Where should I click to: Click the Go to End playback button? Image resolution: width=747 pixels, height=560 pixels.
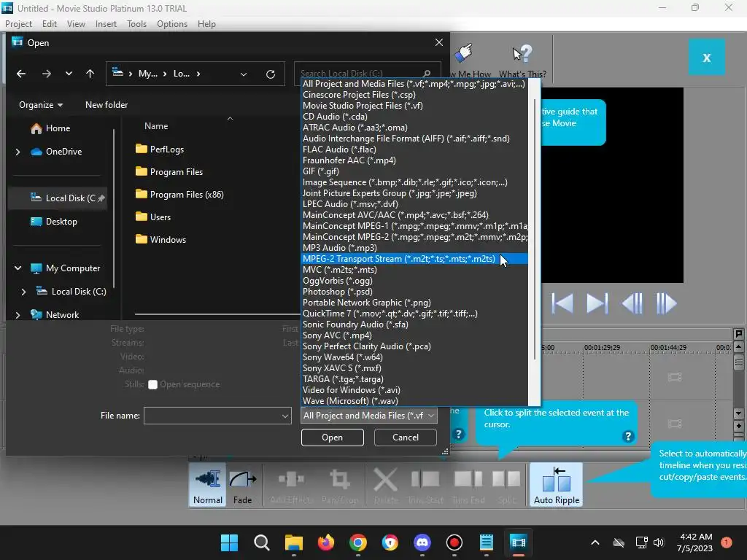(x=597, y=303)
